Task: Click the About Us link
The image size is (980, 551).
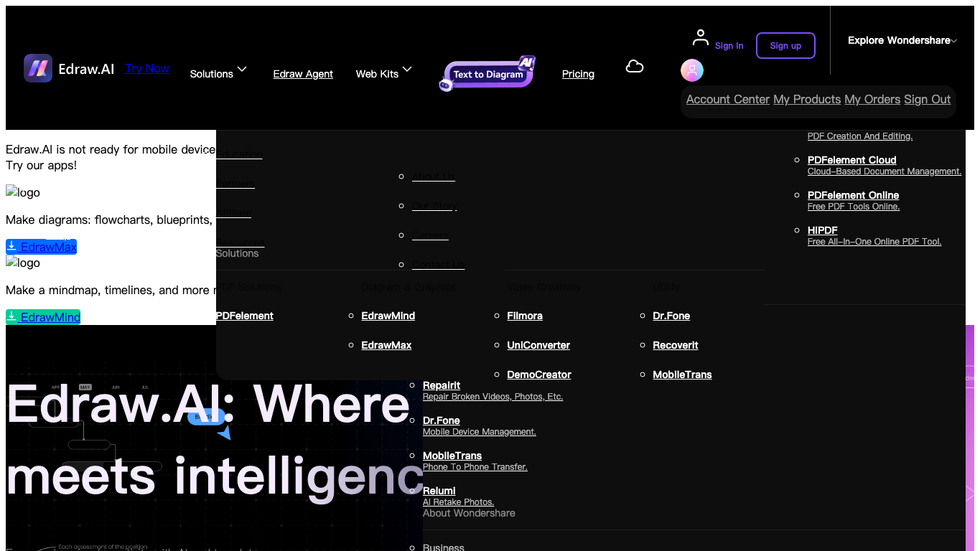Action: coord(434,176)
